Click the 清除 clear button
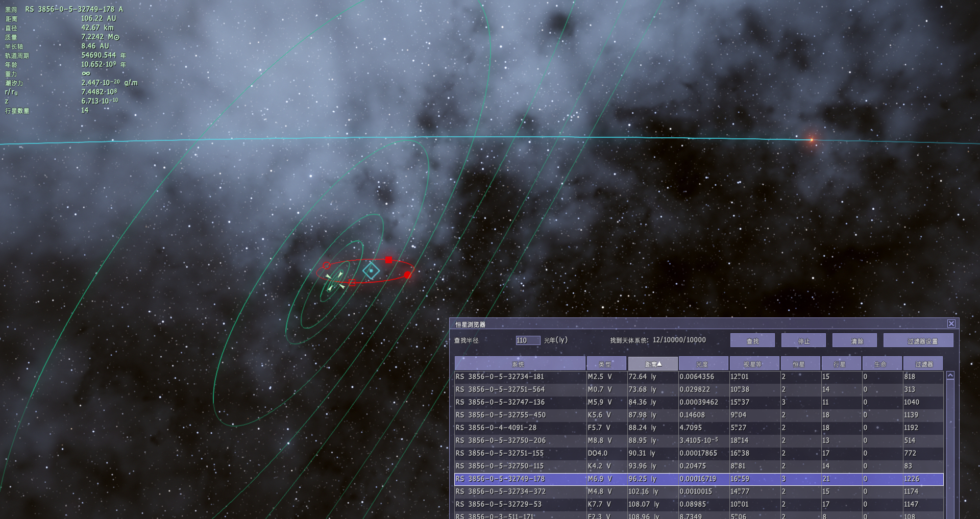The image size is (980, 519). [854, 340]
